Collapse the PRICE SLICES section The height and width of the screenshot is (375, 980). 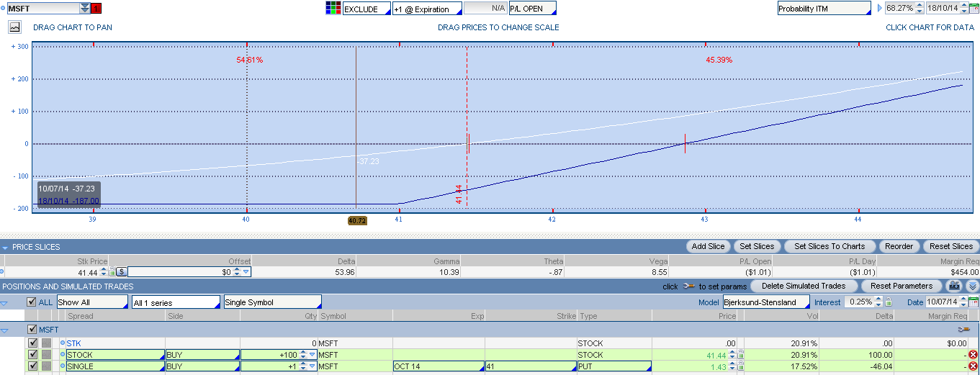click(x=6, y=247)
